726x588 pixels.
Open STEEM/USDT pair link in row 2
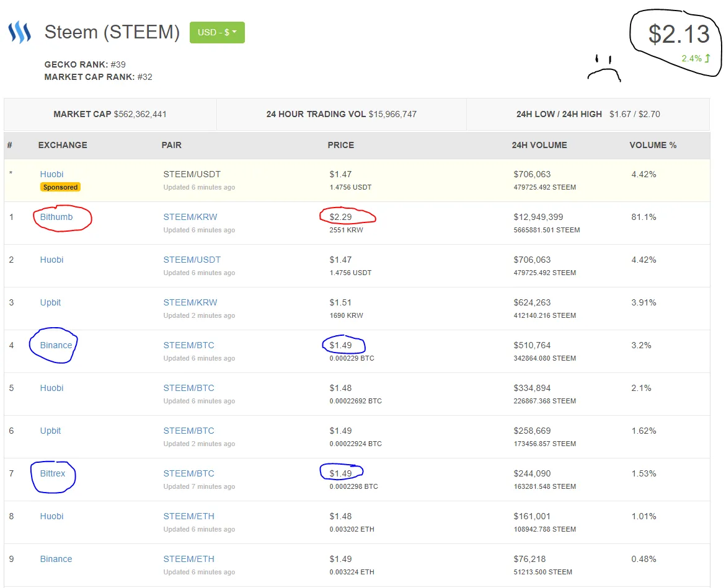(x=192, y=260)
